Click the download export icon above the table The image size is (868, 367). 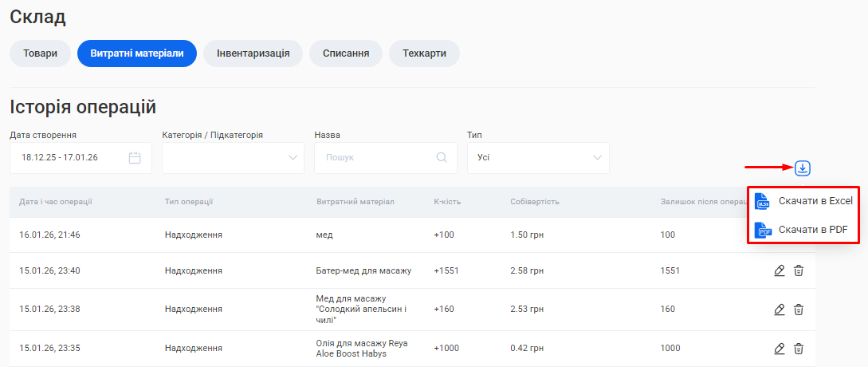pyautogui.click(x=803, y=168)
